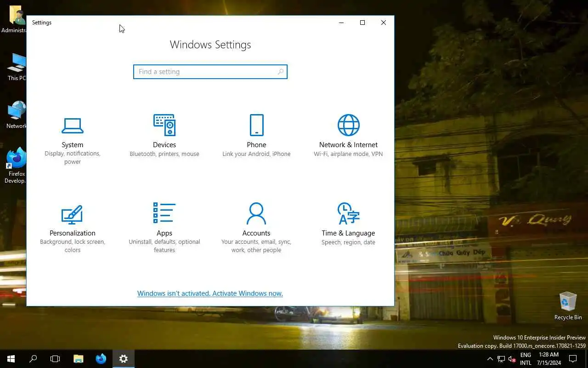Image resolution: width=588 pixels, height=368 pixels.
Task: Select the Network desktop icon
Action: [x=17, y=115]
